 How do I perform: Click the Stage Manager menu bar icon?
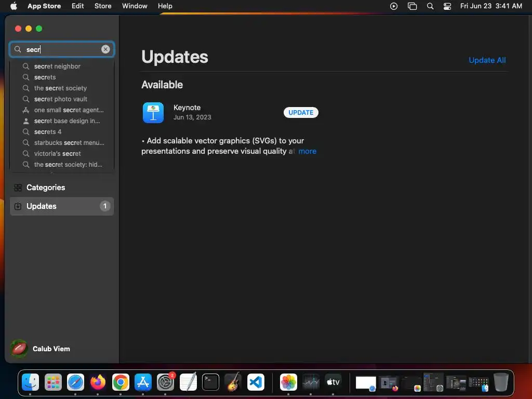[x=412, y=6]
